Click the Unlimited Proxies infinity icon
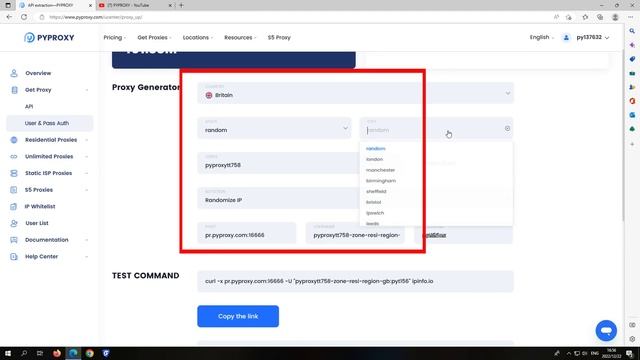 pyautogui.click(x=14, y=157)
